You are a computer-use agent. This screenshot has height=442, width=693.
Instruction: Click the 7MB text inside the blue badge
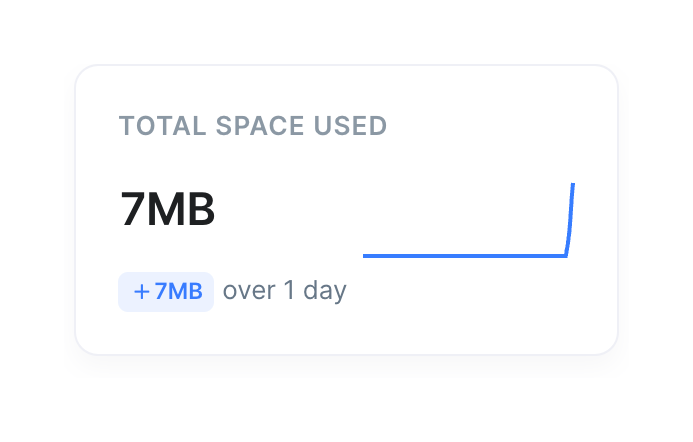point(178,292)
